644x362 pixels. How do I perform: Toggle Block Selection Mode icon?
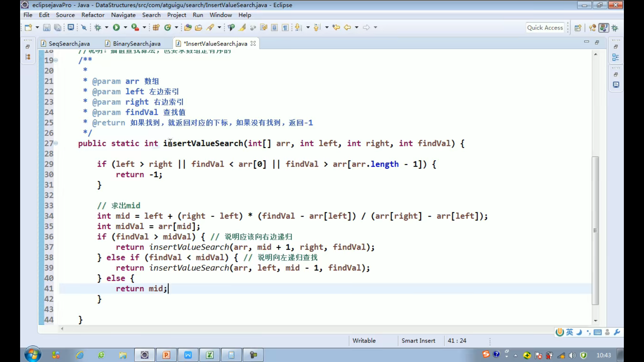tap(274, 27)
